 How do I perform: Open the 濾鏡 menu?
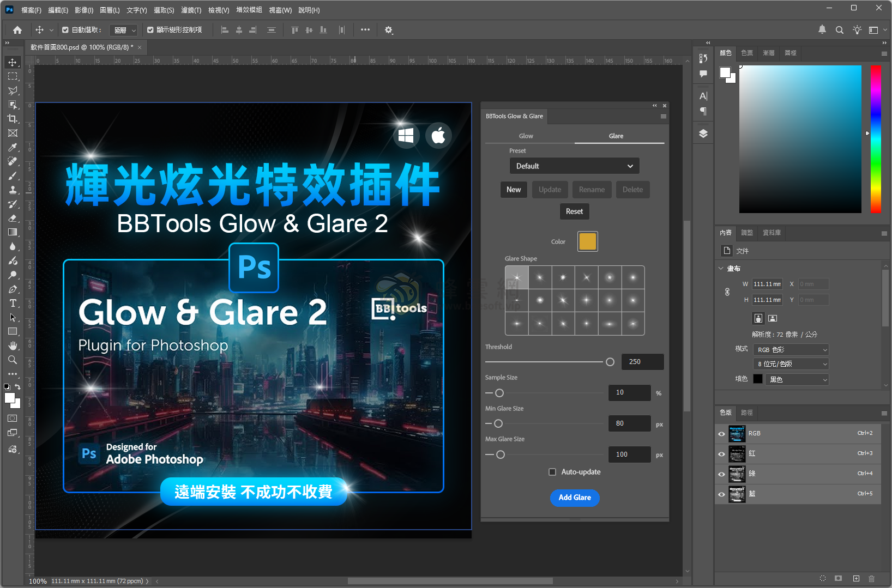point(191,10)
